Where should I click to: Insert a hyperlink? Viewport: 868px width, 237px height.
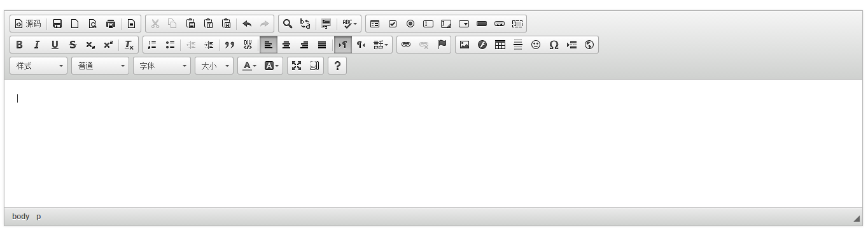pos(406,45)
